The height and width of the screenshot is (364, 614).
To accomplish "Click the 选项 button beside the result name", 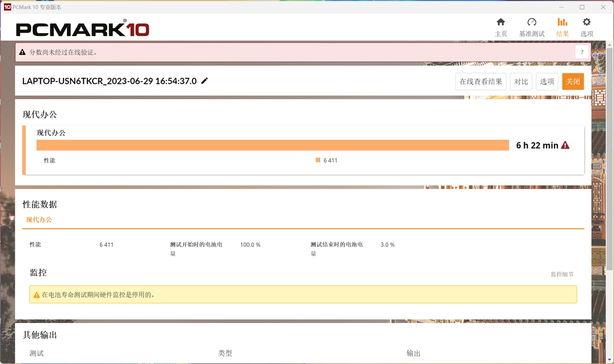I will point(547,81).
